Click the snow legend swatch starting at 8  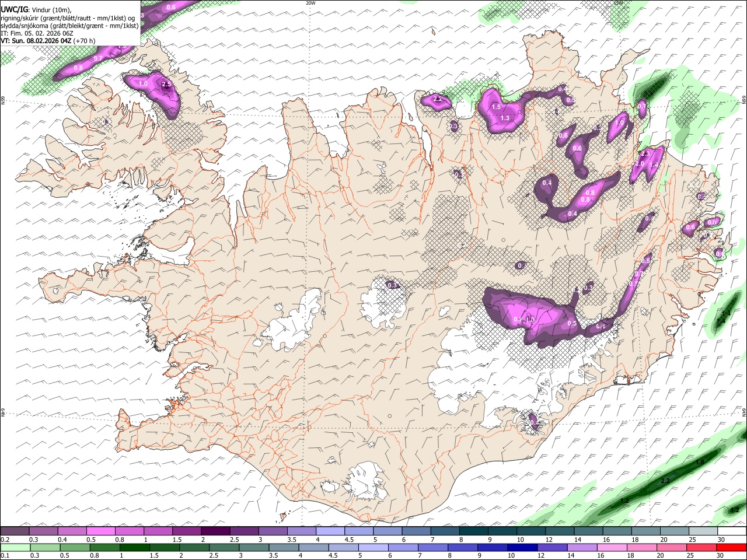[x=473, y=531]
